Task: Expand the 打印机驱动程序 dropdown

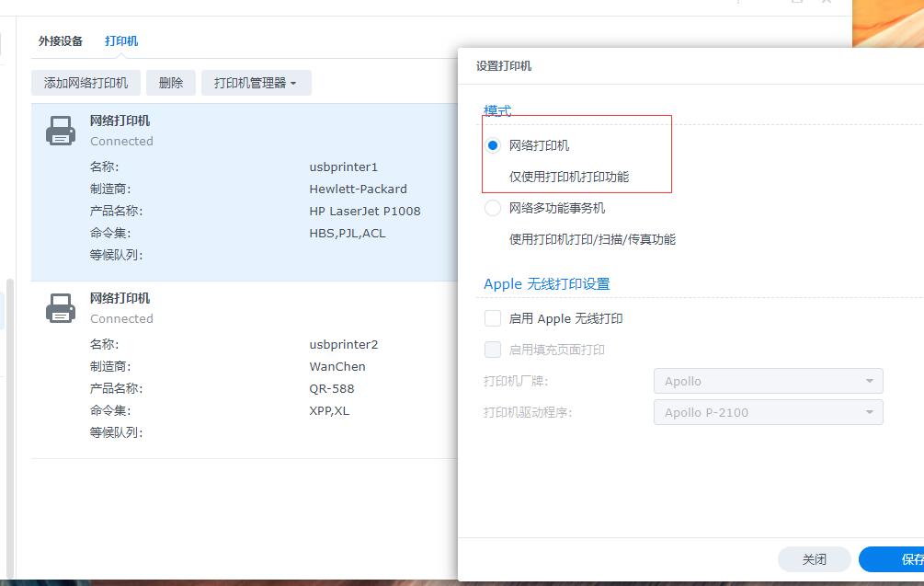Action: point(768,411)
